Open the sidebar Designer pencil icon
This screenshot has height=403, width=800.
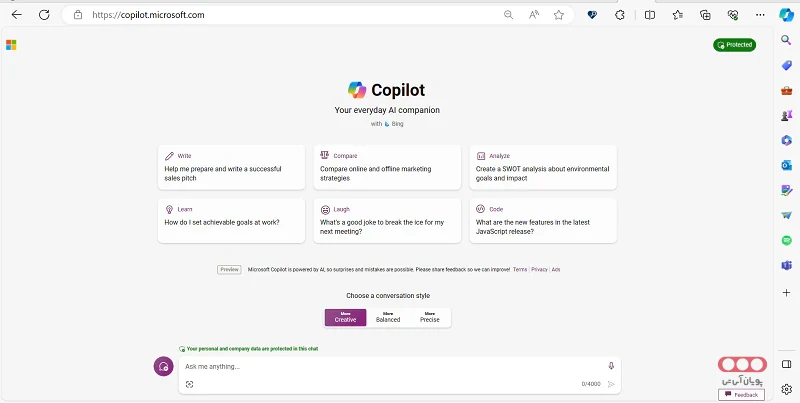pos(786,190)
